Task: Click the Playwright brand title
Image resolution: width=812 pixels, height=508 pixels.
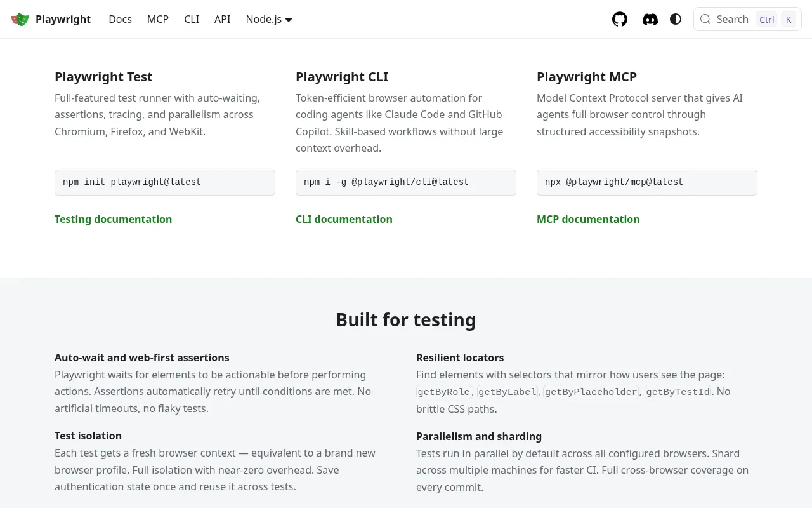Action: pyautogui.click(x=63, y=19)
